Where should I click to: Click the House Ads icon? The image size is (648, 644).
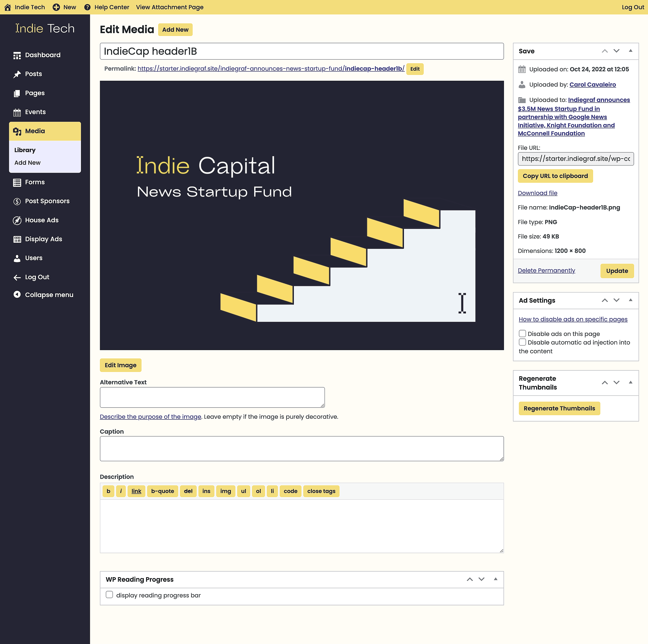(x=17, y=220)
